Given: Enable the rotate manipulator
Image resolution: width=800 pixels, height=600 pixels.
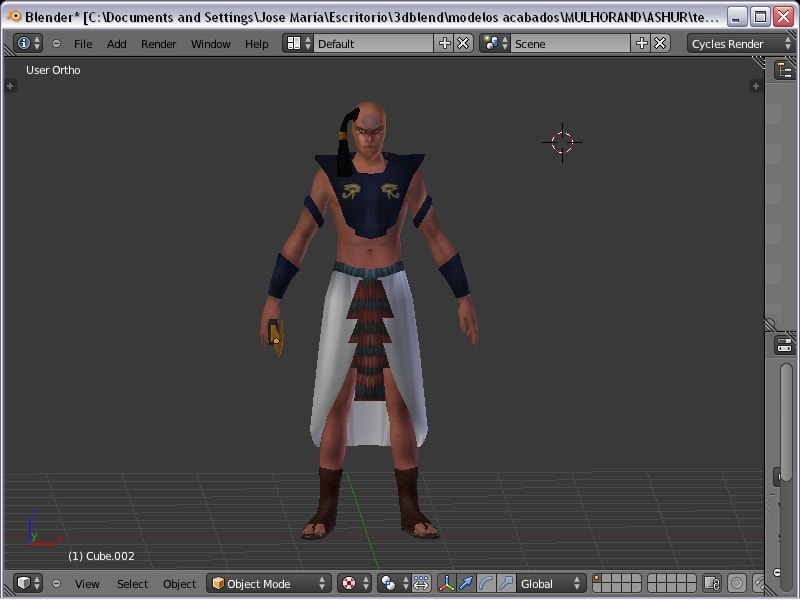Looking at the screenshot, I should point(486,583).
